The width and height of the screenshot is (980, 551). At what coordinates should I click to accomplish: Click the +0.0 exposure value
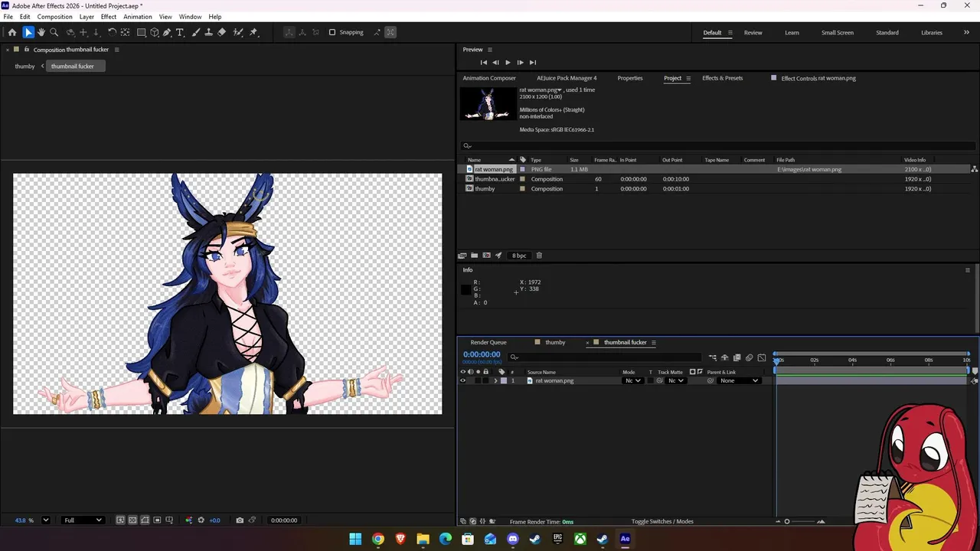point(215,520)
